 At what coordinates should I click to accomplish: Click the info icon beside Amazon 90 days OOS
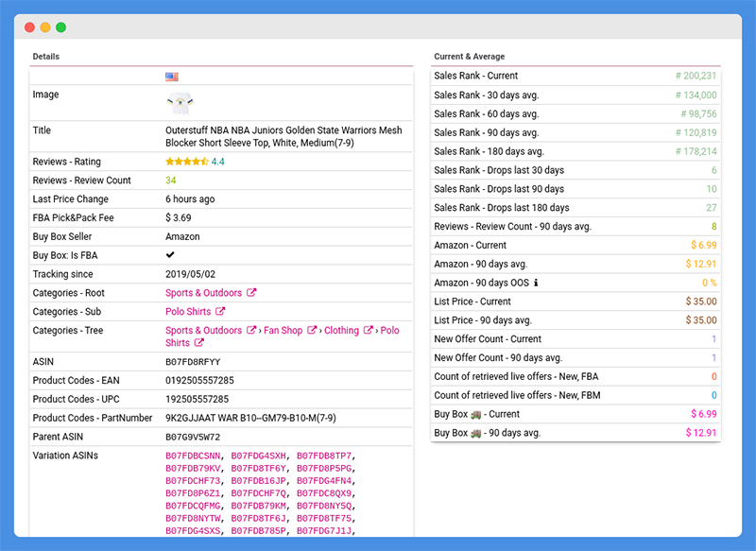click(536, 283)
